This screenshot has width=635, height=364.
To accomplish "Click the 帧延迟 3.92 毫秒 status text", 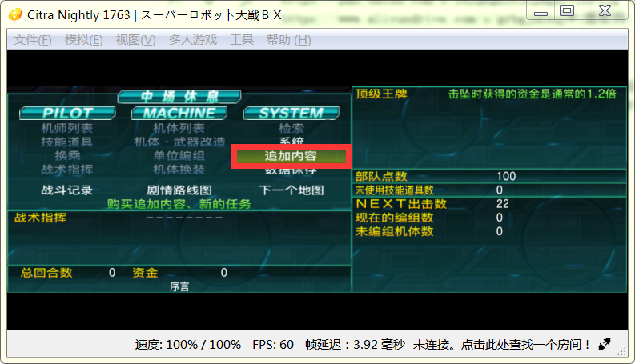I will click(x=355, y=345).
